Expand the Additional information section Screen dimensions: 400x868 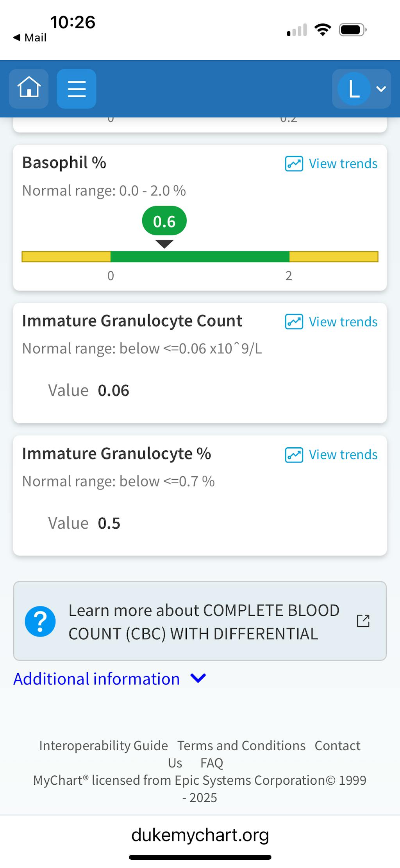97,679
